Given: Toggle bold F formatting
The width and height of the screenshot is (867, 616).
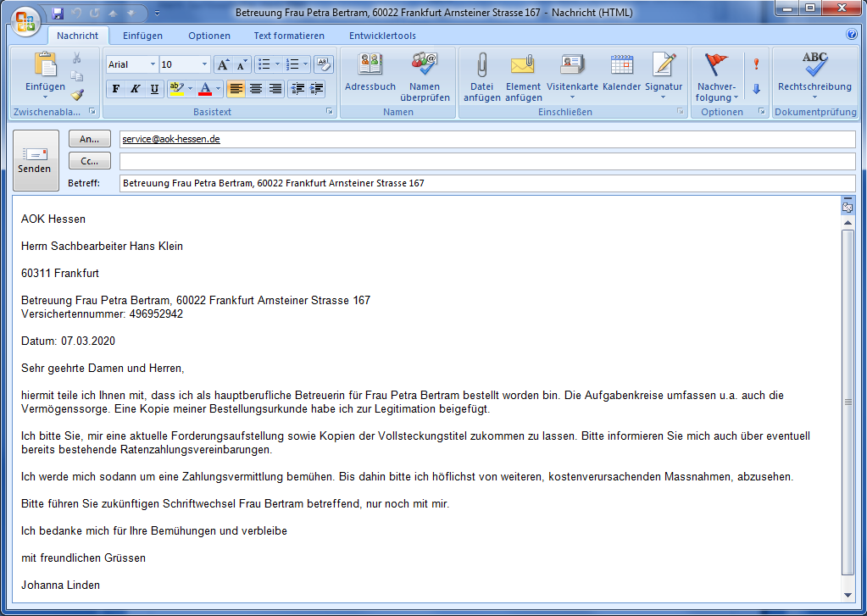Looking at the screenshot, I should point(115,88).
